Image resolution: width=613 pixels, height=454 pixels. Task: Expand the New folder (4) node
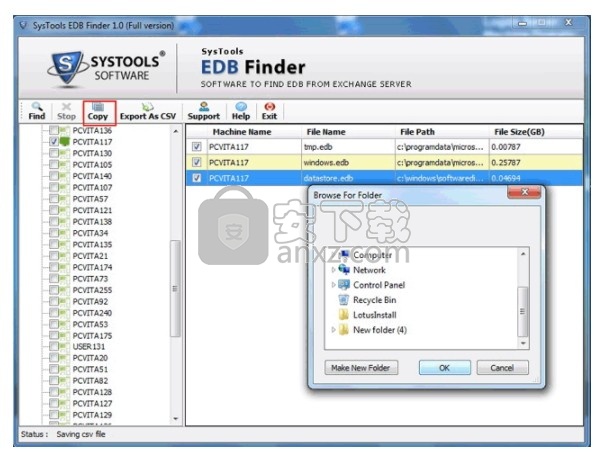(x=333, y=330)
